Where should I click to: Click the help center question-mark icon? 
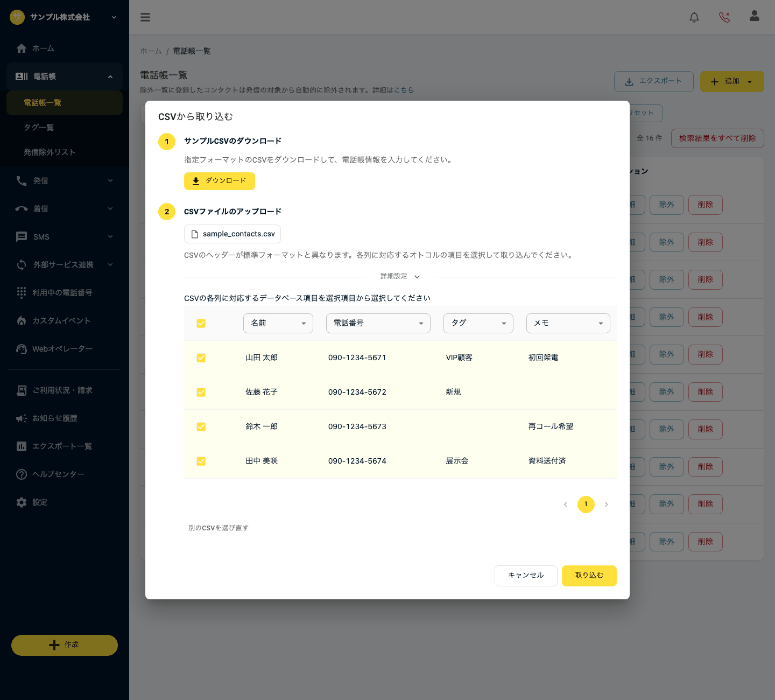(x=22, y=474)
